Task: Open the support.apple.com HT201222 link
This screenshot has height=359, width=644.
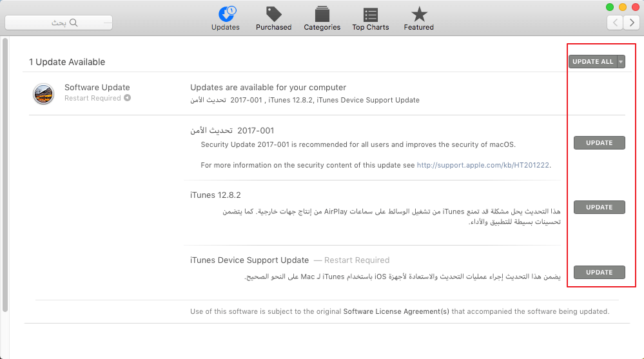Action: [483, 165]
